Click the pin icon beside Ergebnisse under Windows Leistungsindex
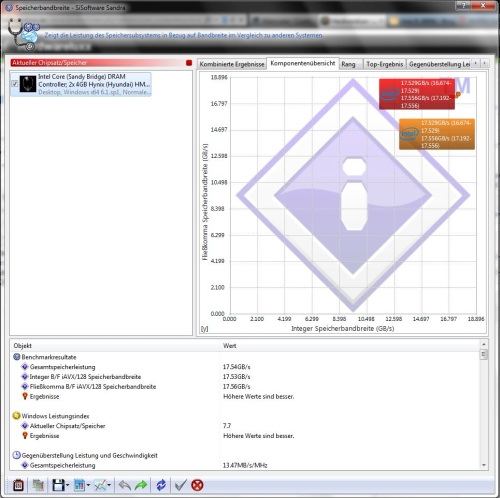 point(25,436)
